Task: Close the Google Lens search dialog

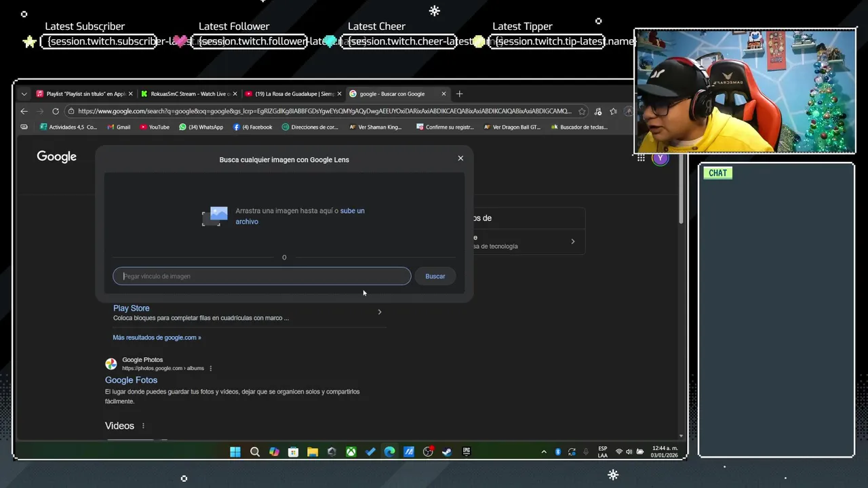Action: point(460,158)
